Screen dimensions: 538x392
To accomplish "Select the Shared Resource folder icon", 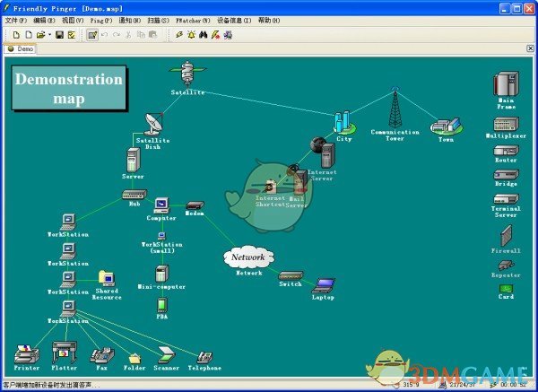I will [107, 278].
